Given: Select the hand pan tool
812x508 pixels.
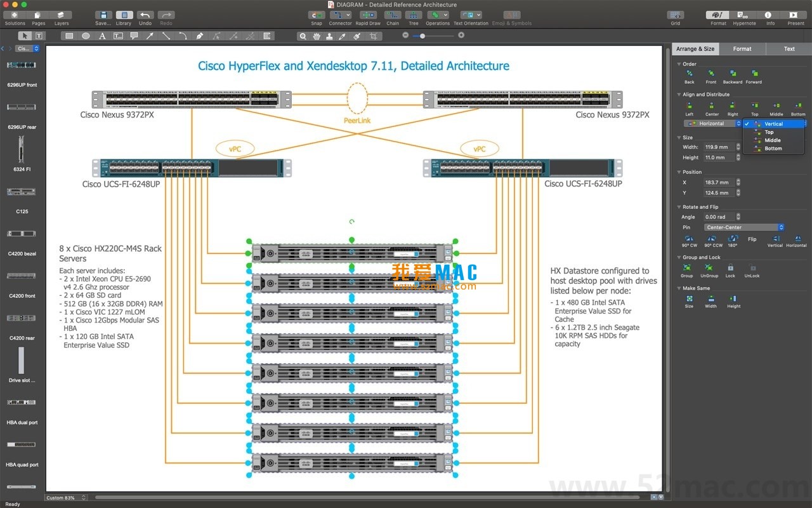Looking at the screenshot, I should (317, 36).
